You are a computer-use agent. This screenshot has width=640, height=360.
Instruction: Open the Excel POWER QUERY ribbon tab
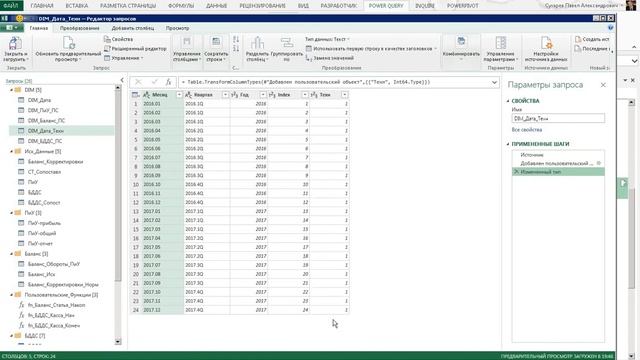[386, 6]
